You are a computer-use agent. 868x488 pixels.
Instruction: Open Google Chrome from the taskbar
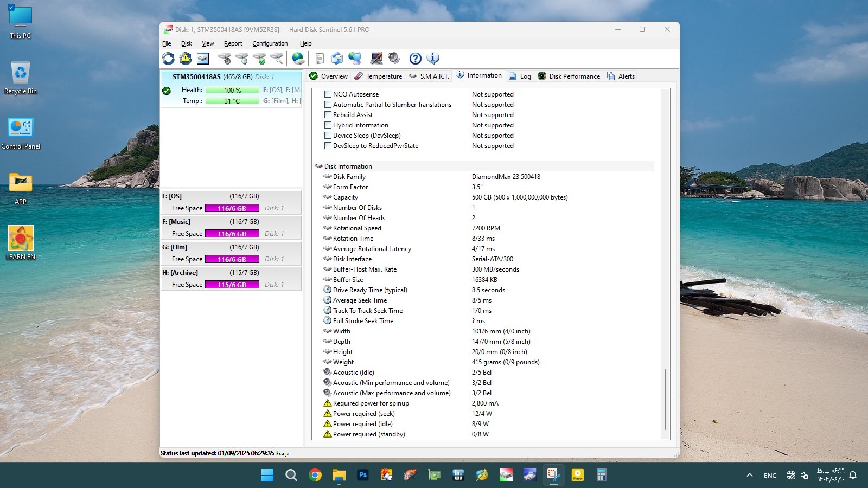click(315, 476)
